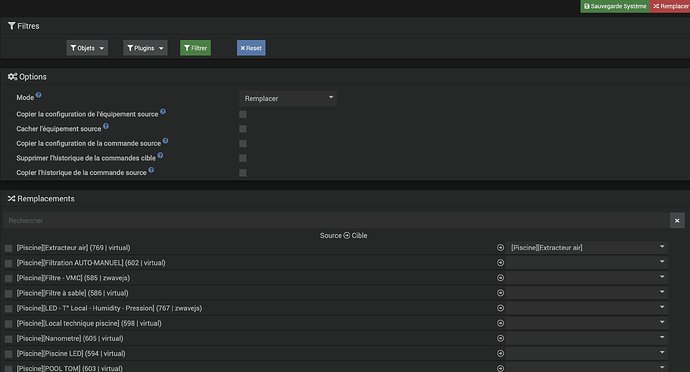Click the Remplacements section header

[x=41, y=199]
